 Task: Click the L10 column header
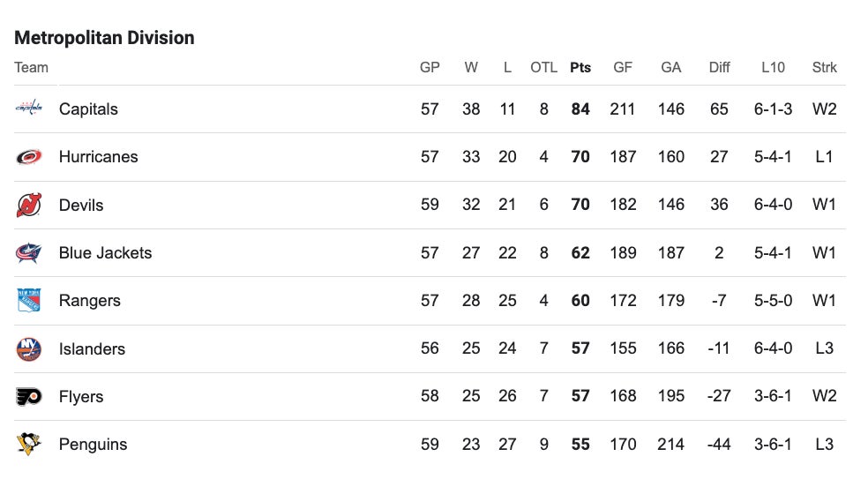tap(773, 67)
